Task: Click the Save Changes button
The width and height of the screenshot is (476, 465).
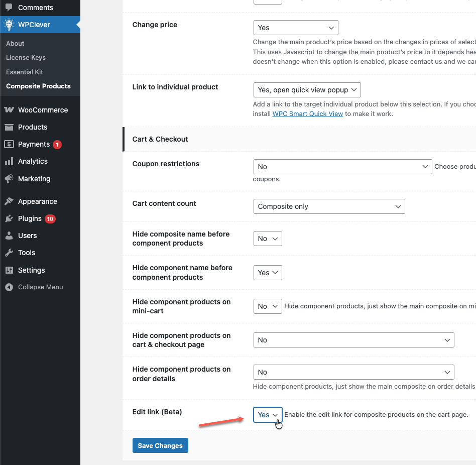Action: [160, 445]
